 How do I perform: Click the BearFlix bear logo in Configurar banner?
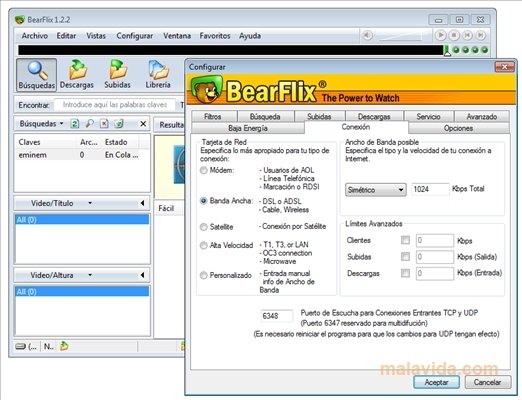click(206, 90)
